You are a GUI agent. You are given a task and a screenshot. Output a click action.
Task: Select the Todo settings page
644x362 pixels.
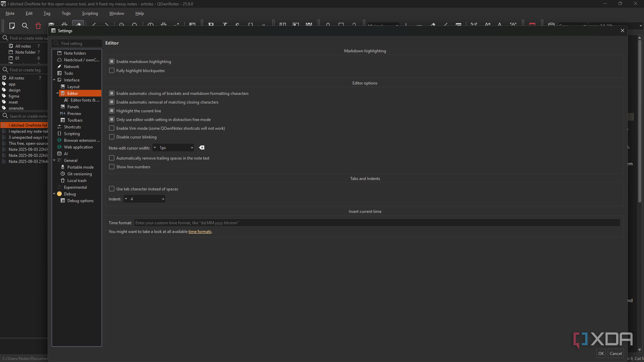68,73
